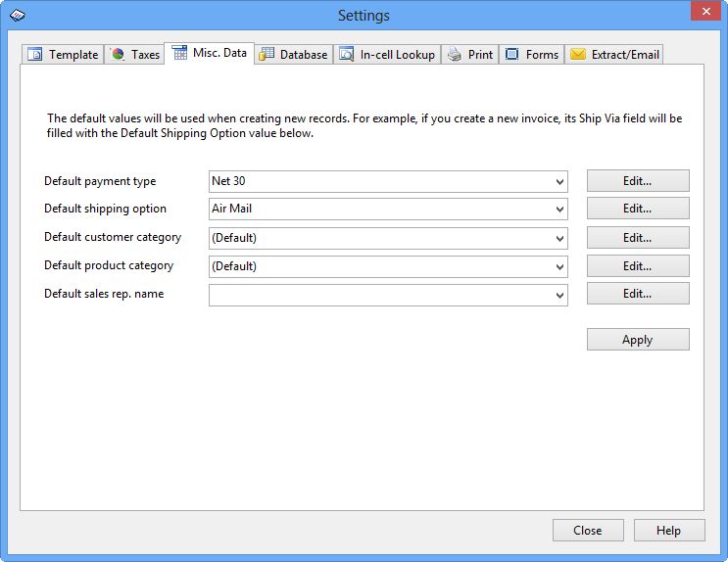Click the Forms tab icon
This screenshot has width=728, height=562.
click(x=511, y=54)
